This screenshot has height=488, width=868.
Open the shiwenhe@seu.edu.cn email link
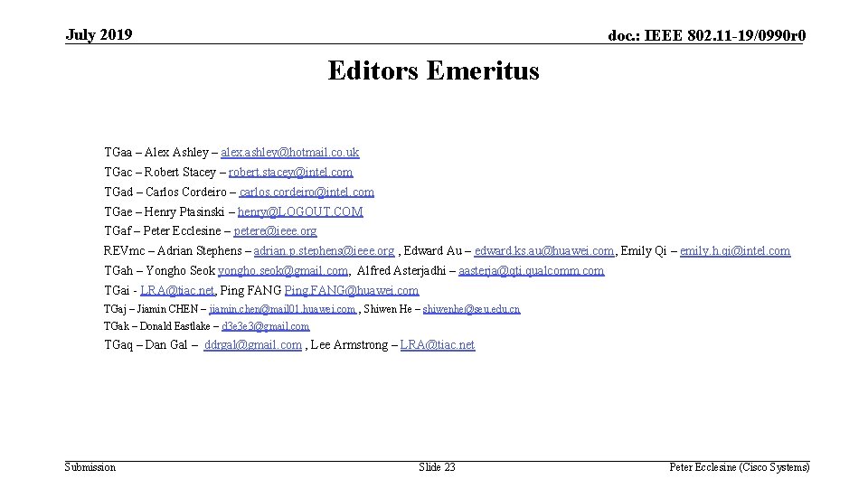coord(472,309)
